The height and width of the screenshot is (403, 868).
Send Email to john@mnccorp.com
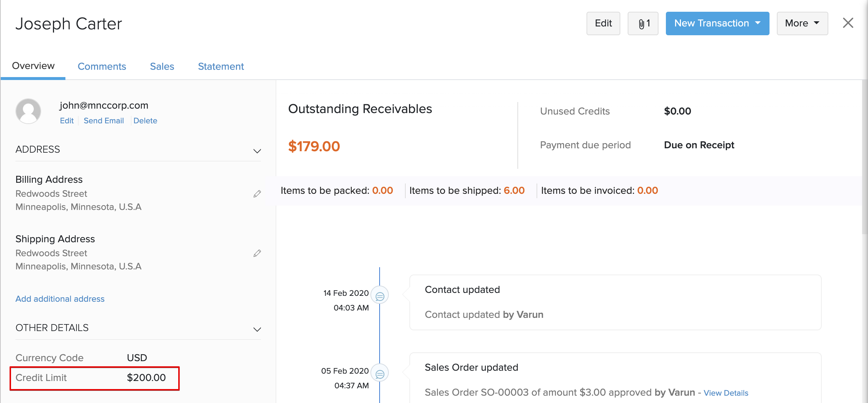[x=104, y=120]
